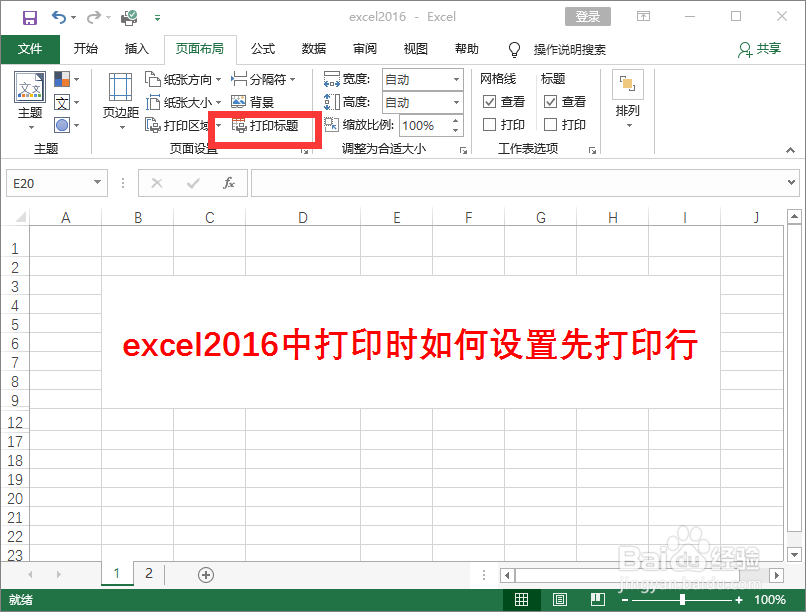Screen dimensions: 806x612
Task: Increase scale with up spinner arrow
Action: 455,121
